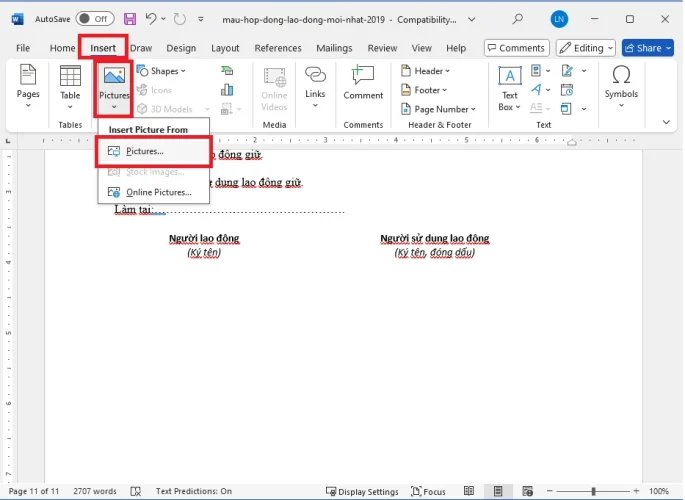Collapse the ribbon with the chevron
This screenshot has height=500, width=685.
click(x=667, y=122)
